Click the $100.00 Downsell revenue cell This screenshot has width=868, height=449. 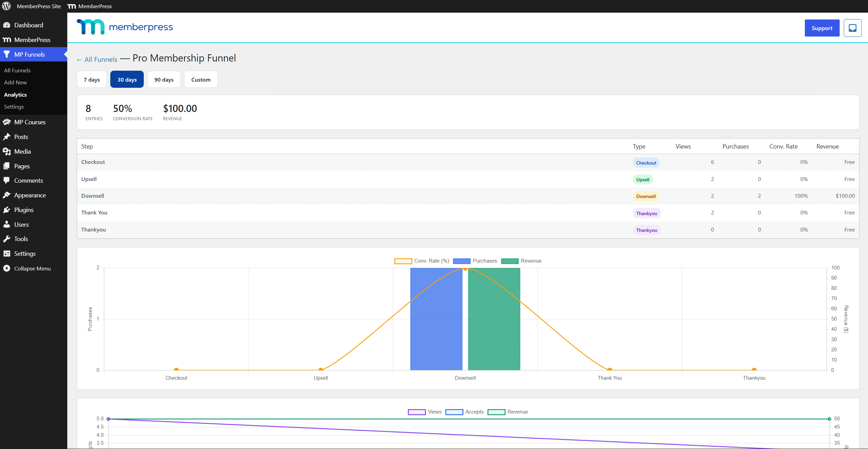845,196
